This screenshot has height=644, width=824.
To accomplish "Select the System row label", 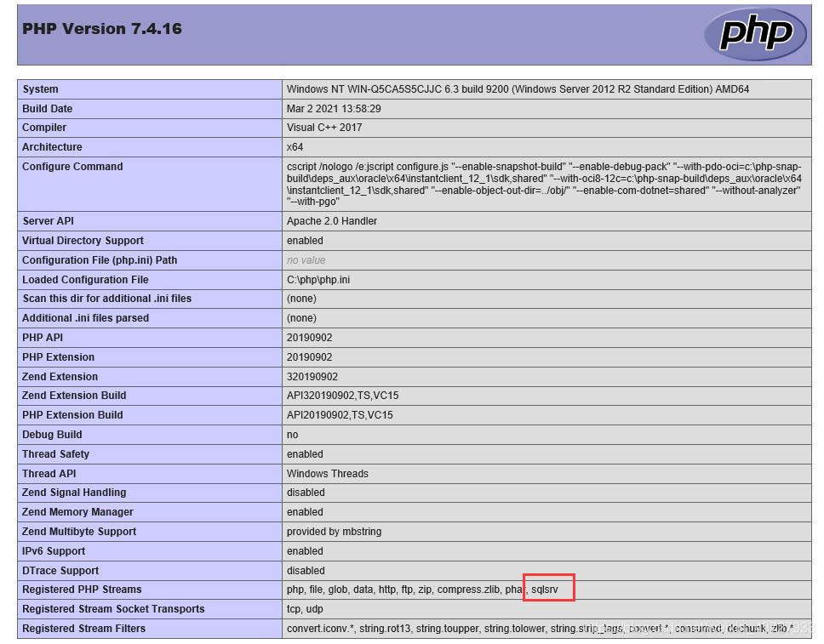I will point(41,88).
